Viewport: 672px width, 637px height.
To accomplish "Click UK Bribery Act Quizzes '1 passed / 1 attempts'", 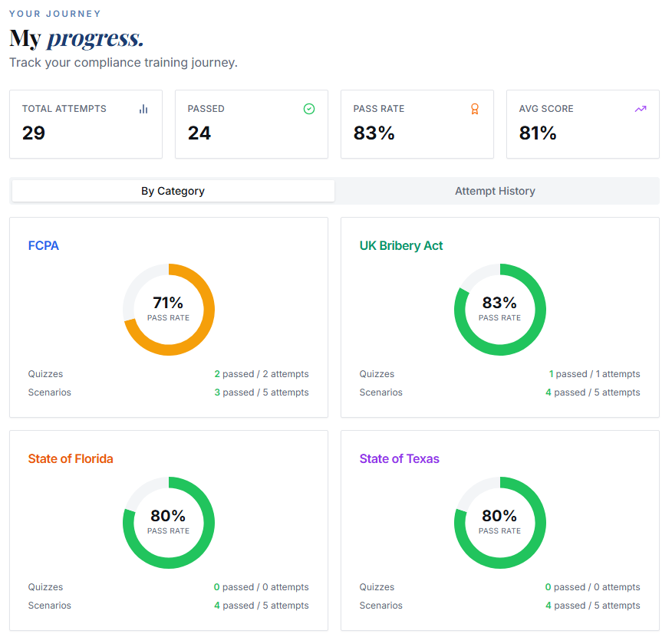I will 595,374.
